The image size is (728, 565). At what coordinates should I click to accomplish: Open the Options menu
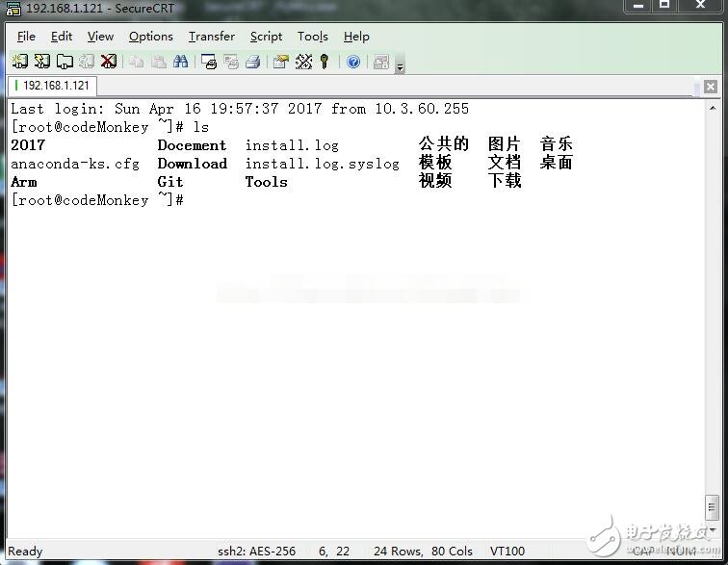[x=151, y=37]
